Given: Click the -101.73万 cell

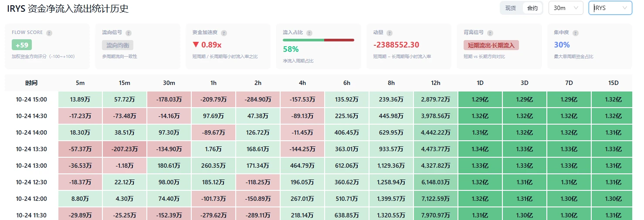Looking at the screenshot, I should (x=214, y=199).
